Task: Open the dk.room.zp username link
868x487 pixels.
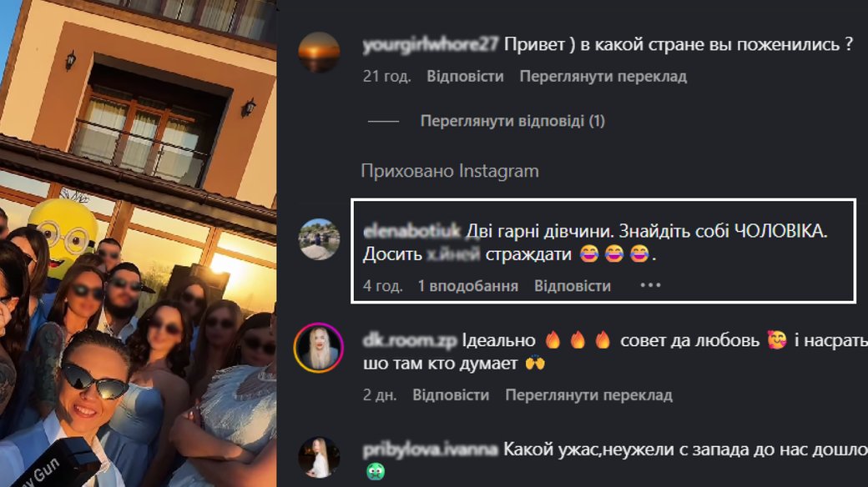Action: 410,339
